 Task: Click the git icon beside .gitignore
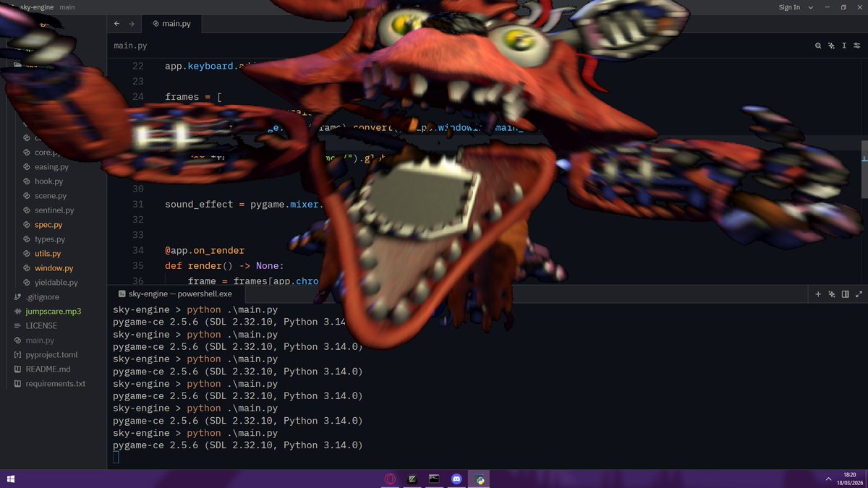pyautogui.click(x=18, y=297)
